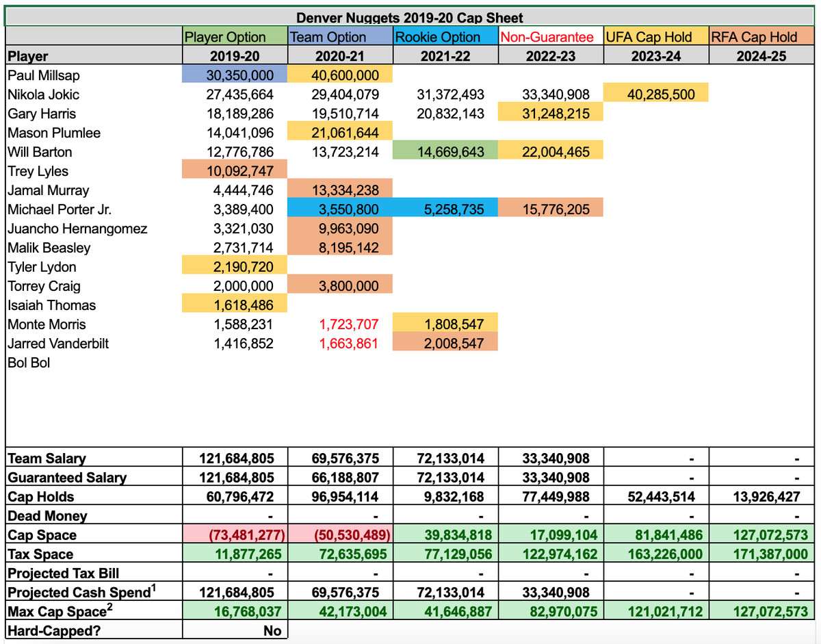Click the Player Option legend cell

click(x=235, y=36)
